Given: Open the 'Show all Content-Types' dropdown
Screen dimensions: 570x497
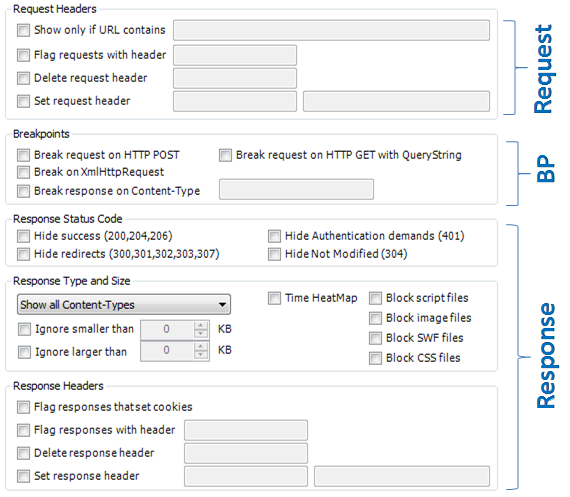Looking at the screenshot, I should [x=124, y=305].
